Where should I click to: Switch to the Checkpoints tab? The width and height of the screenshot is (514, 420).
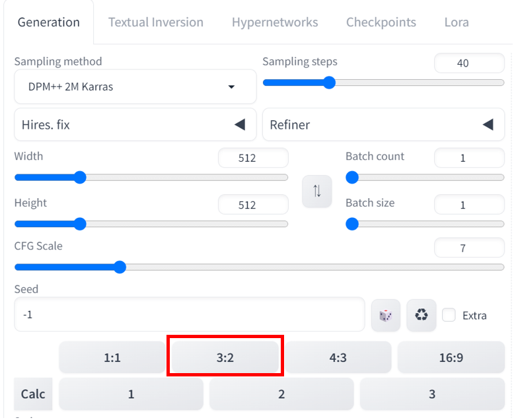(381, 22)
